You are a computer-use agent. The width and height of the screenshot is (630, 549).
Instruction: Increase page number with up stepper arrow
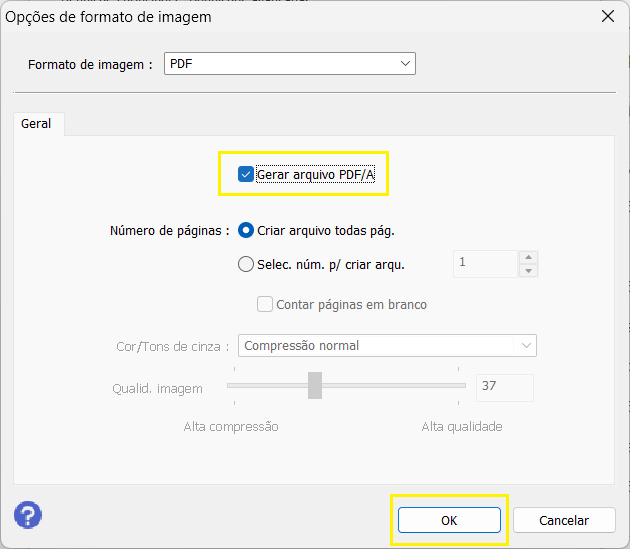pos(528,257)
